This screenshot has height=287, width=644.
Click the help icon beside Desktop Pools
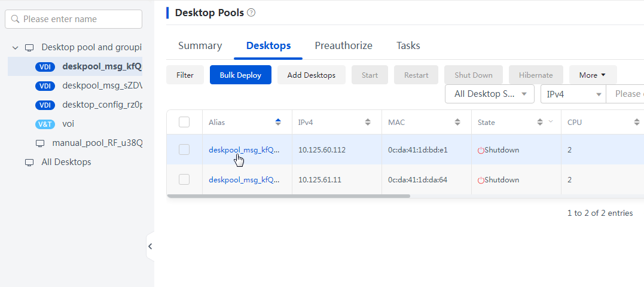tap(251, 13)
